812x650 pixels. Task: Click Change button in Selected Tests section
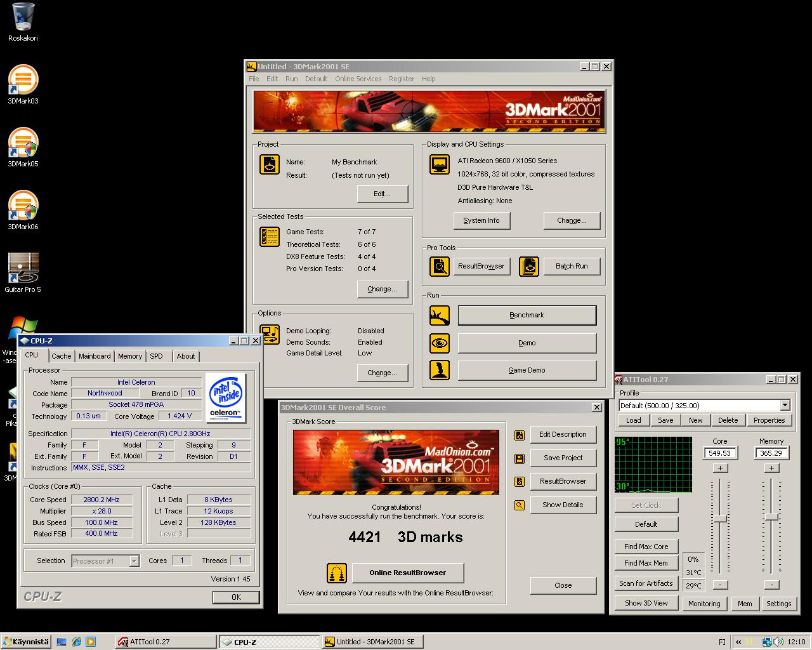click(x=382, y=289)
